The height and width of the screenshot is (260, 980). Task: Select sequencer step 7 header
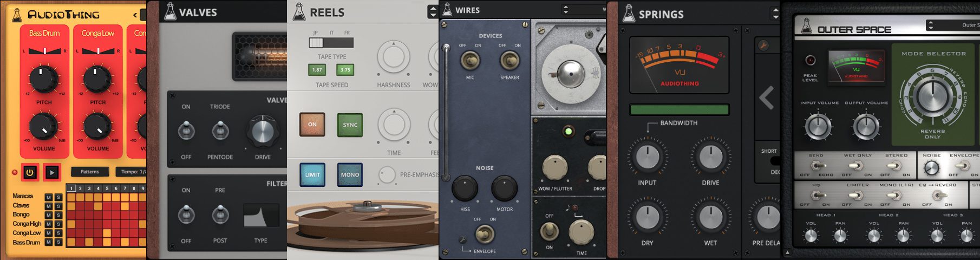[x=125, y=188]
